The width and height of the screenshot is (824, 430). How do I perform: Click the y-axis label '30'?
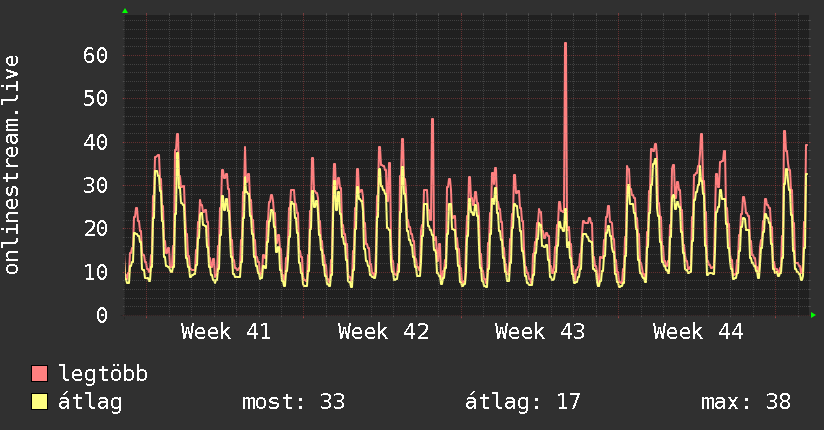click(95, 185)
